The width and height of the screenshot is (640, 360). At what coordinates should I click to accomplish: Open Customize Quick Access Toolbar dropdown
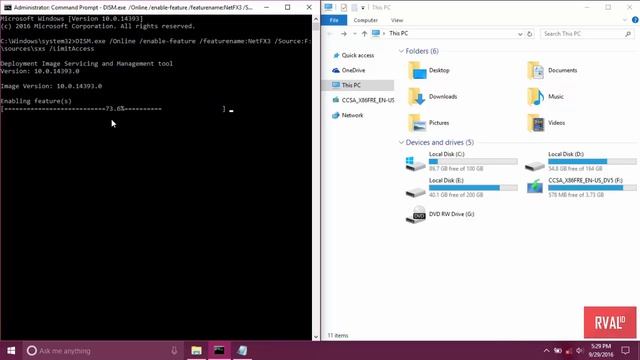tap(362, 8)
